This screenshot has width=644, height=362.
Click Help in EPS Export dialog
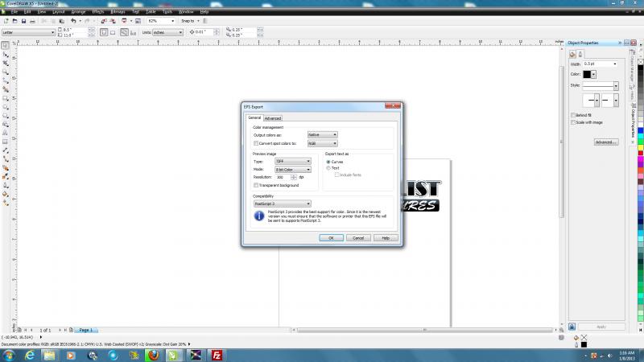pyautogui.click(x=386, y=238)
